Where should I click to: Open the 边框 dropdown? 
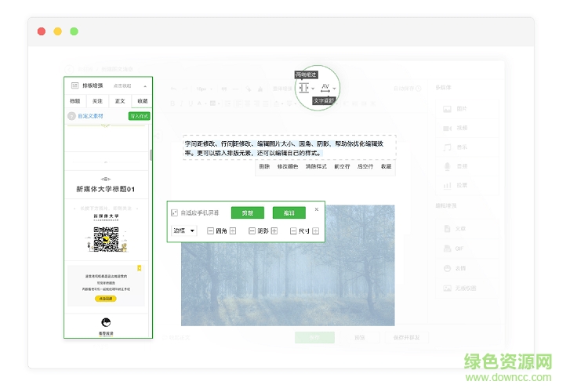click(184, 230)
